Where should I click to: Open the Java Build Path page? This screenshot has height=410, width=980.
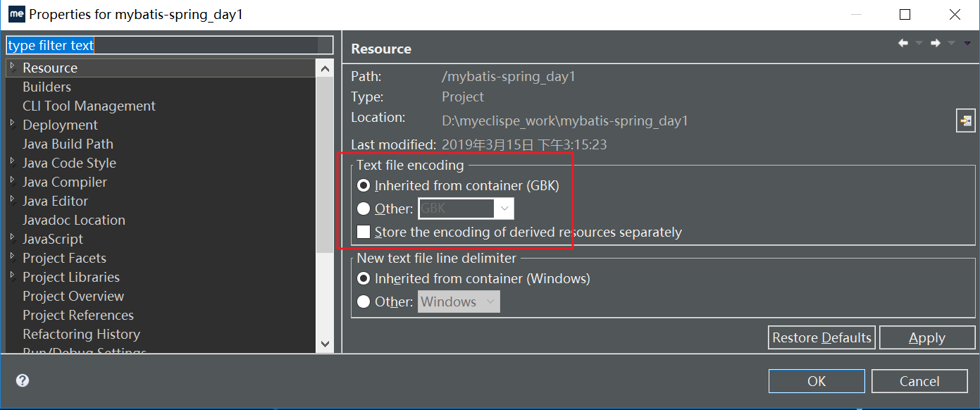pos(68,144)
